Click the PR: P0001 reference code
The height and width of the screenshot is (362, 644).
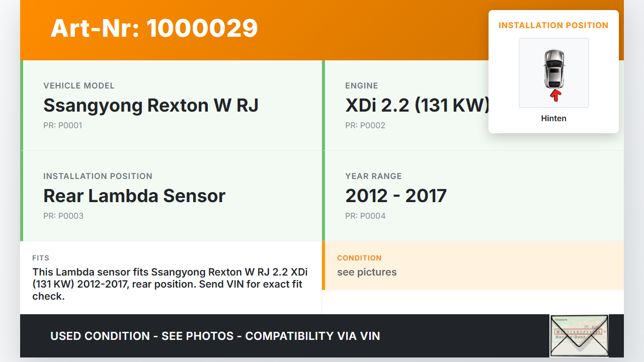(62, 126)
